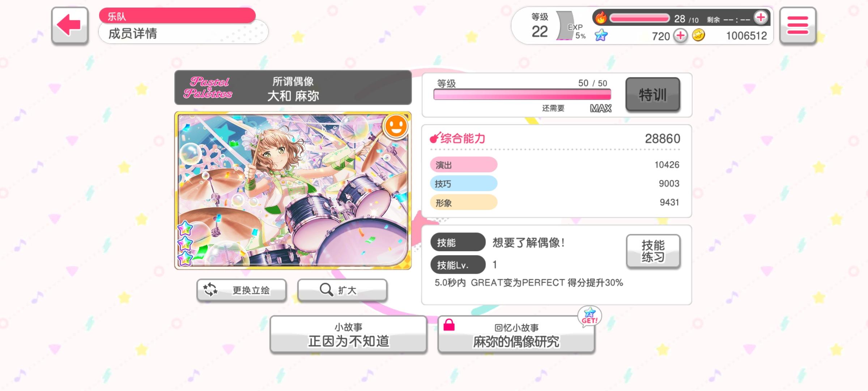Tap the 乐队 band header tab
The height and width of the screenshot is (391, 868).
point(177,16)
